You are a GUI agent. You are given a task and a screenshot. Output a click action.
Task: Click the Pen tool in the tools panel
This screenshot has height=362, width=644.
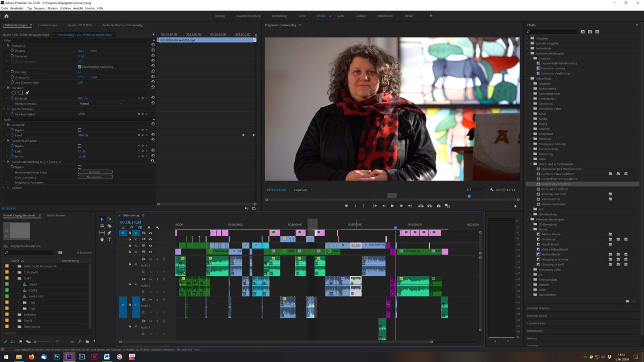tap(109, 233)
